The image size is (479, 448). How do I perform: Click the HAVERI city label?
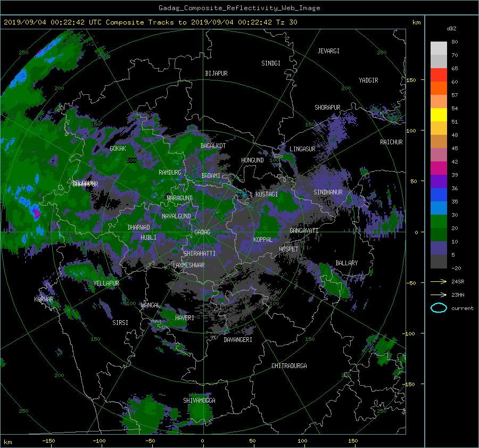point(185,318)
